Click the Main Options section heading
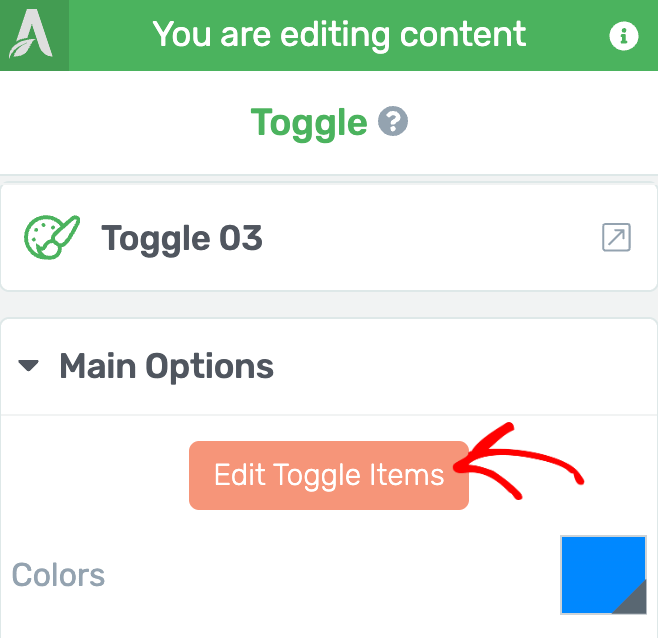 coord(167,366)
